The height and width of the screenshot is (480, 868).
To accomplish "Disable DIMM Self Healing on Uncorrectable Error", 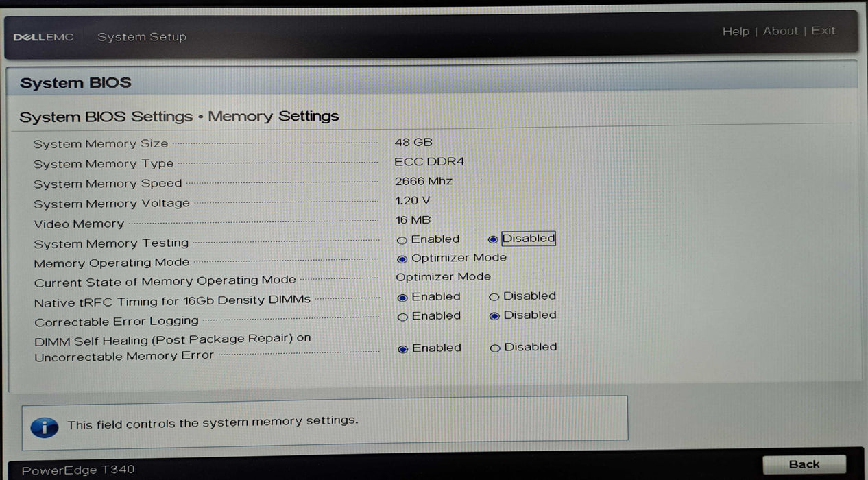I will [495, 348].
